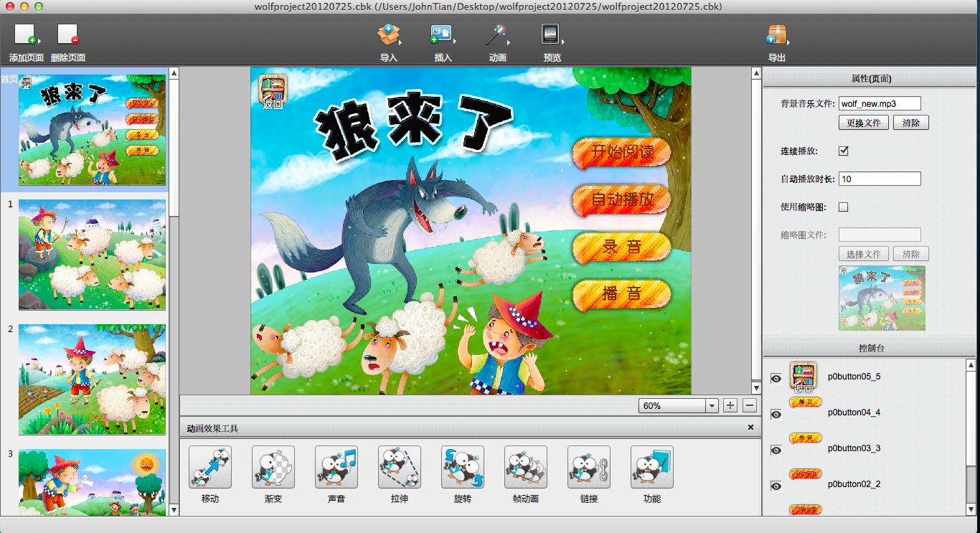Select the p0button05_5 label
This screenshot has height=533, width=980.
coord(854,377)
